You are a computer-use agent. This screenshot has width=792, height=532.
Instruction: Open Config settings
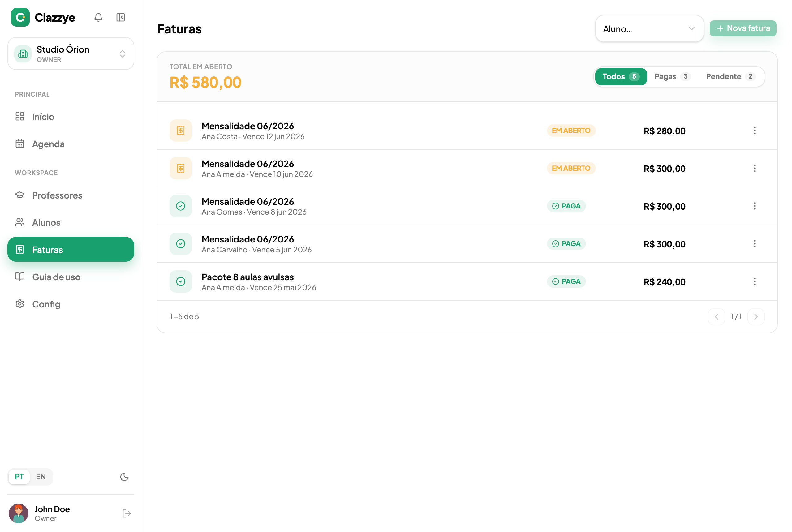pos(71,304)
